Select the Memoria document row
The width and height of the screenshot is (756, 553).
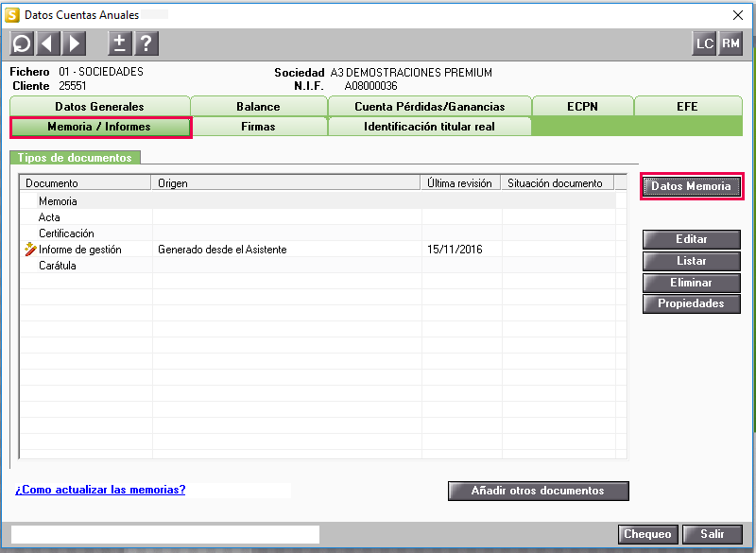tap(318, 201)
